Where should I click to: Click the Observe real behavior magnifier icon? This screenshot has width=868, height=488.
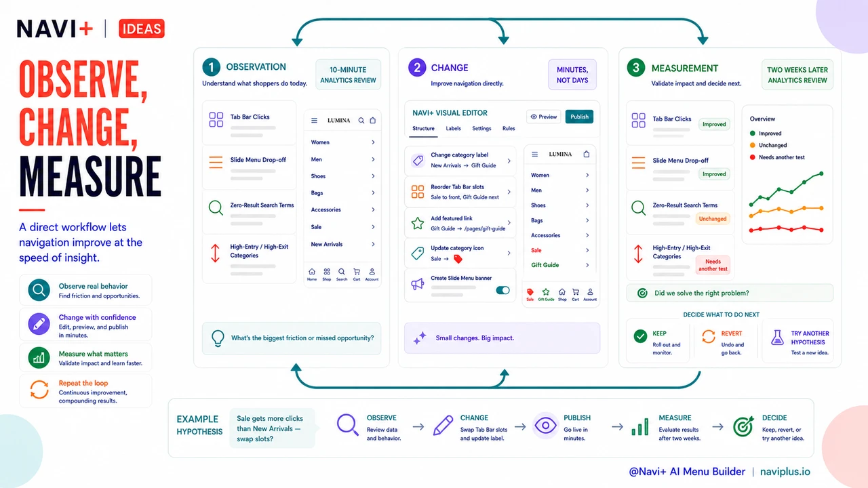39,291
